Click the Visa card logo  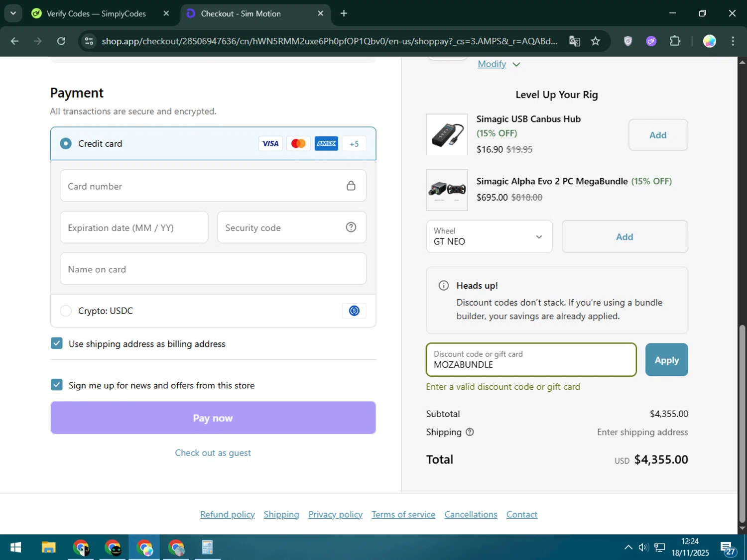tap(270, 143)
